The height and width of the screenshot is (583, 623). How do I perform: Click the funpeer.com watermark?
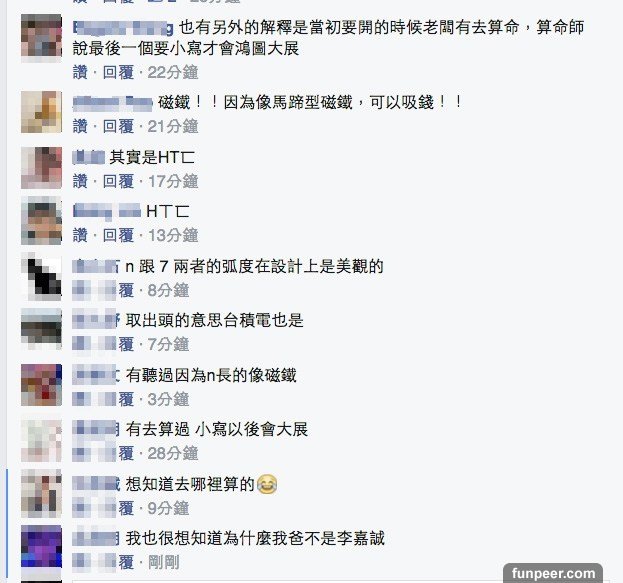(x=553, y=573)
